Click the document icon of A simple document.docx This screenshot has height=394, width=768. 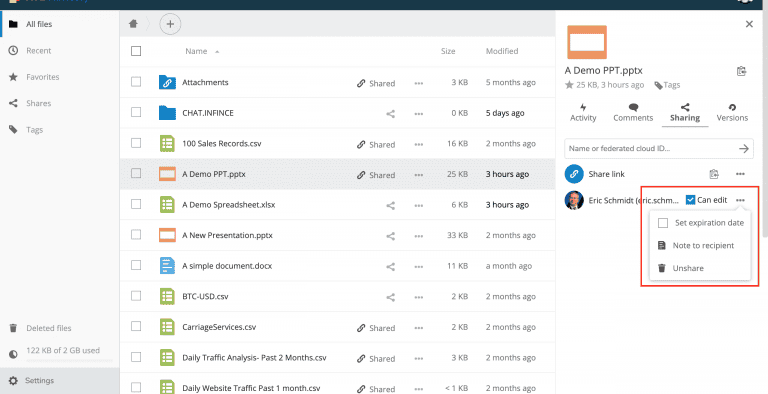click(168, 266)
